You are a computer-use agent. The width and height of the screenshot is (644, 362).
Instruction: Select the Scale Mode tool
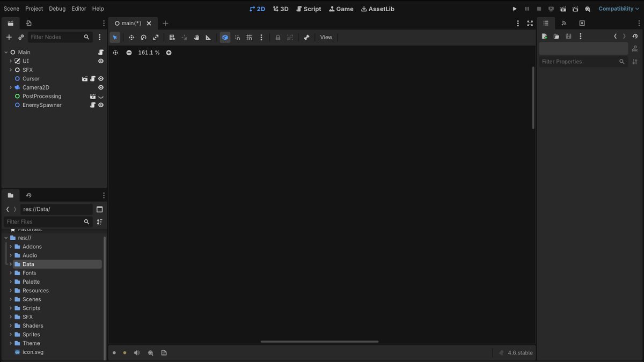tap(156, 38)
